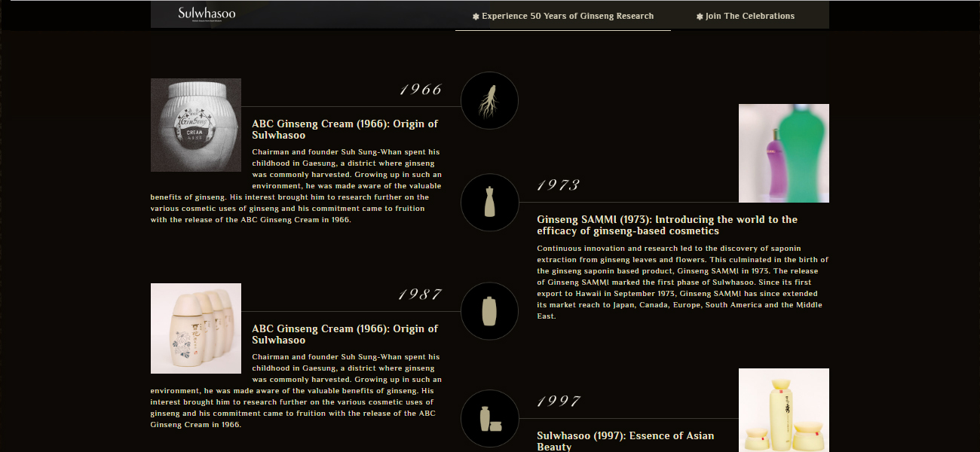Image resolution: width=980 pixels, height=452 pixels.
Task: Click the ABC Ginseng Cream heading in the 1966 entry
Action: [345, 130]
